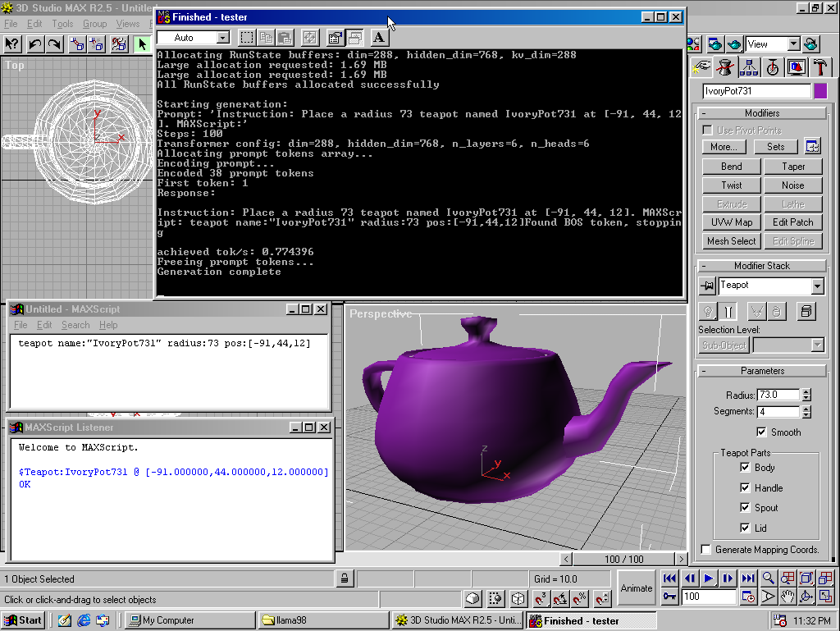Click the UVW Map modifier button
The image size is (840, 631).
731,222
